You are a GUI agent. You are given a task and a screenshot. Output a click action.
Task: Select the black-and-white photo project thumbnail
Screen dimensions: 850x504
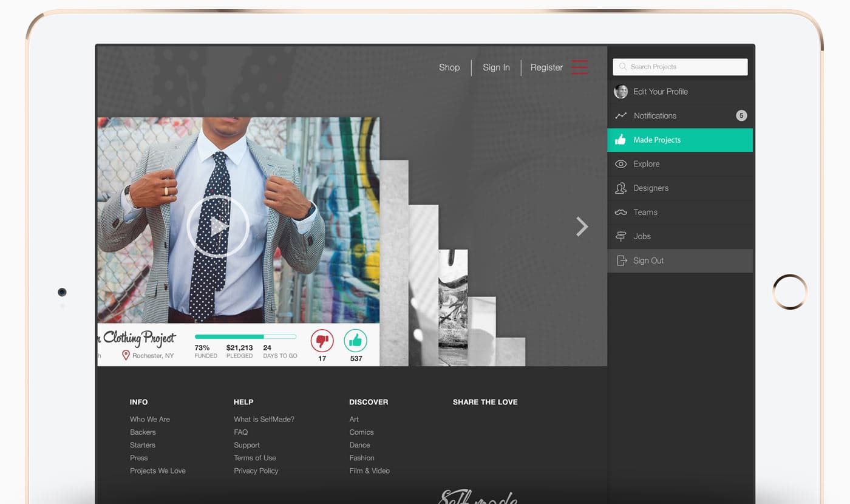coord(453,307)
